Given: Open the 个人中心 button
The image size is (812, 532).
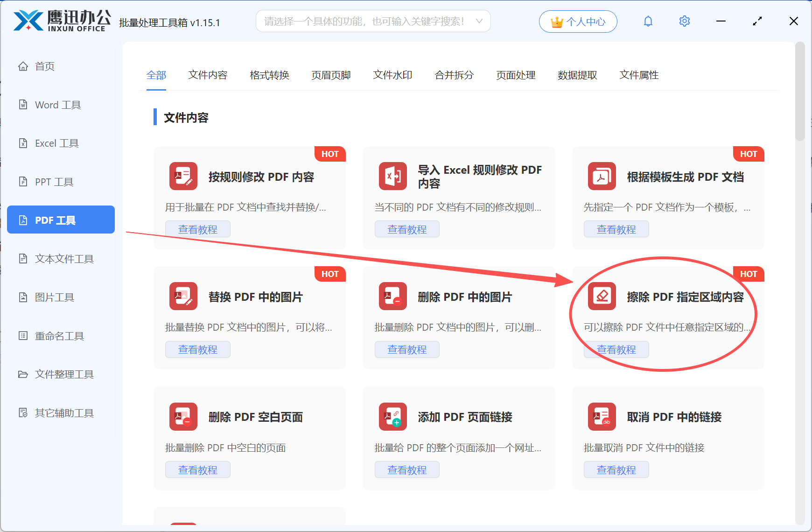Looking at the screenshot, I should click(x=578, y=21).
